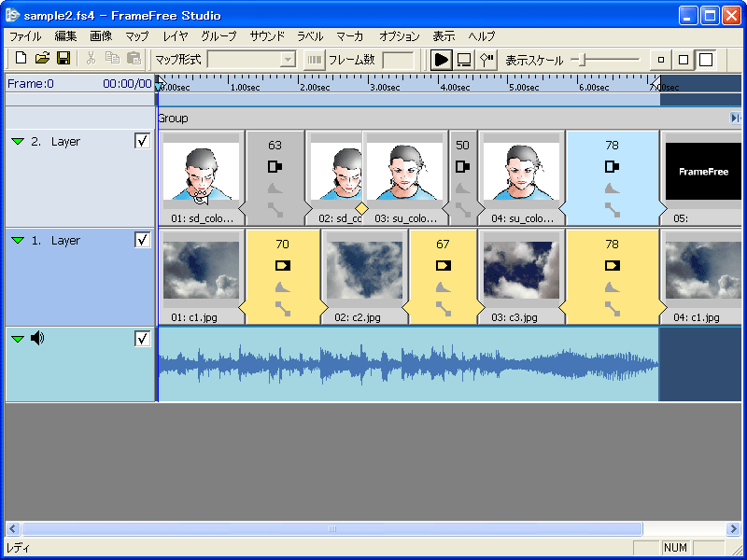Select the smallest display size icon
Image resolution: width=747 pixels, height=560 pixels.
click(661, 60)
